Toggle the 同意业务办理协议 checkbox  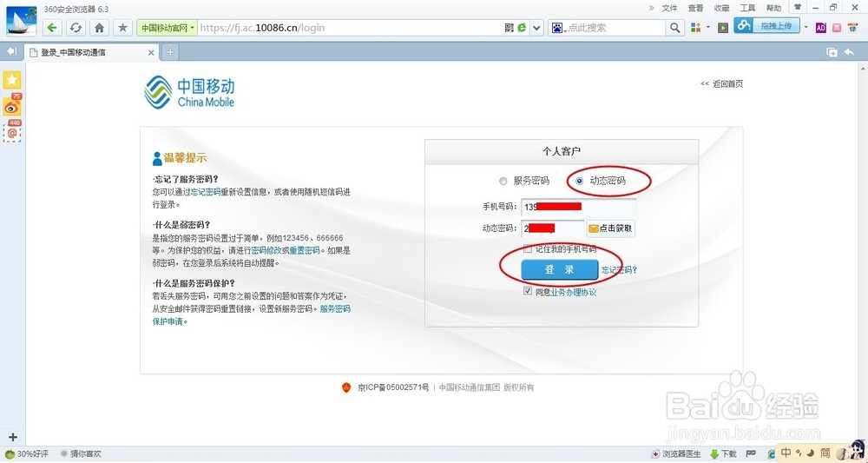(528, 291)
